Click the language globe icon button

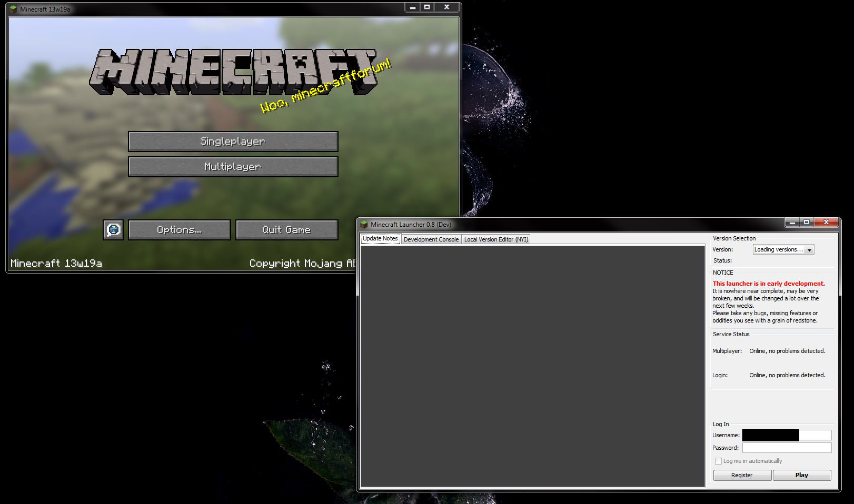[x=113, y=230]
